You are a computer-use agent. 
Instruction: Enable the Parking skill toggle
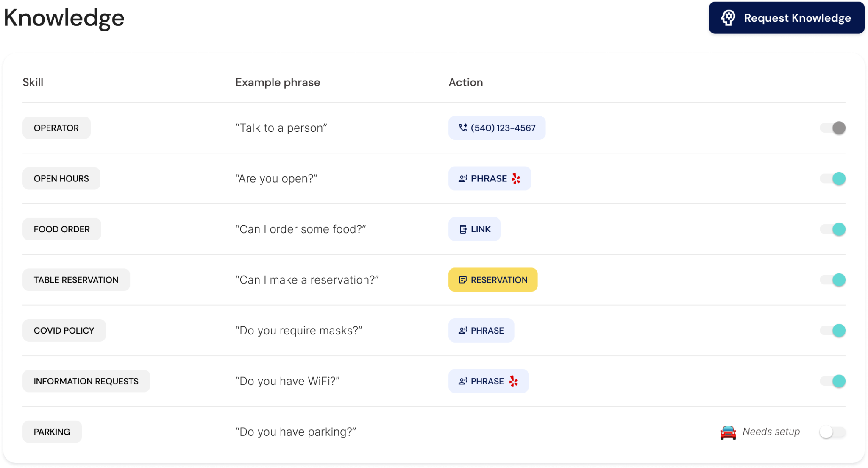[832, 432]
